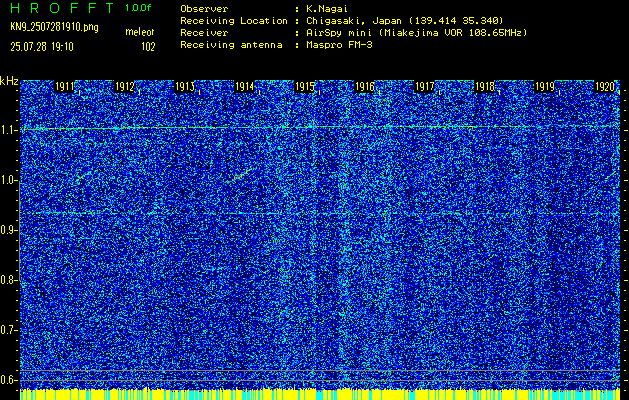Click the version text 1.00f
Viewport: 629px width, 400px height.
[x=138, y=8]
